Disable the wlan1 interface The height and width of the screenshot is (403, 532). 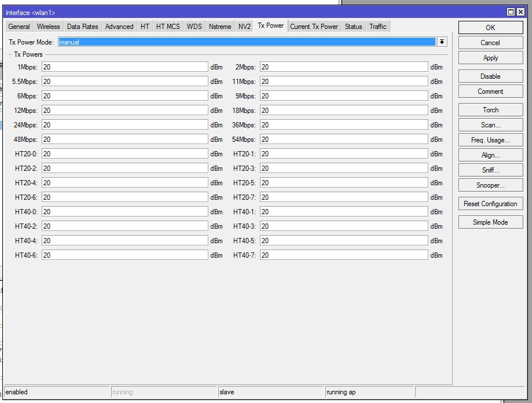[490, 76]
